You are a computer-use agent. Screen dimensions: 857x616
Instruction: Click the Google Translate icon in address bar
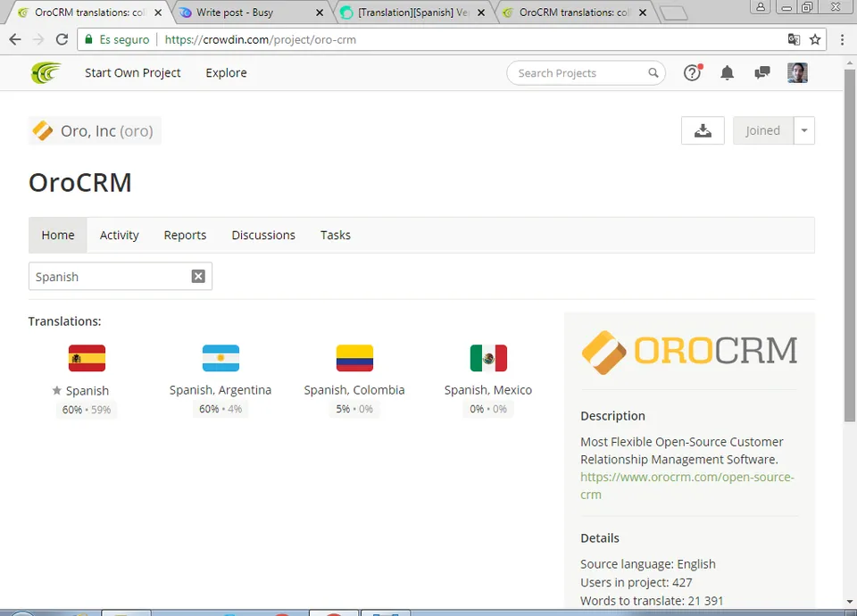coord(794,39)
